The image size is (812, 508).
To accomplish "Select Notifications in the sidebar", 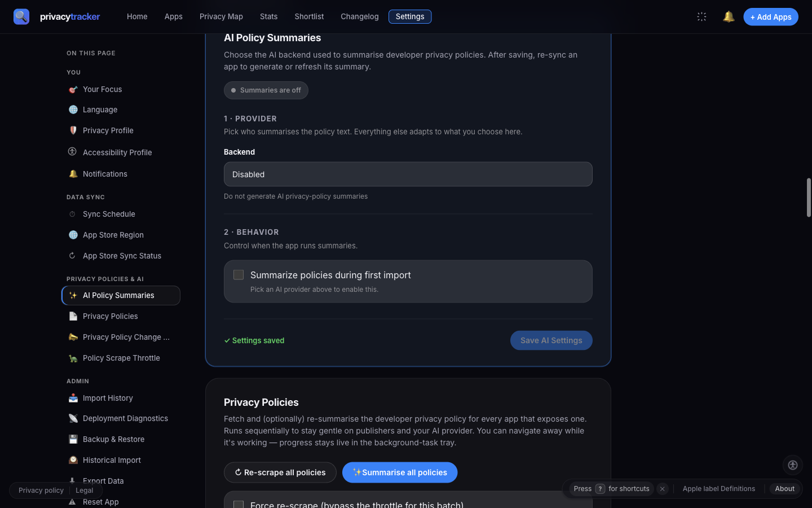I will pos(121,174).
